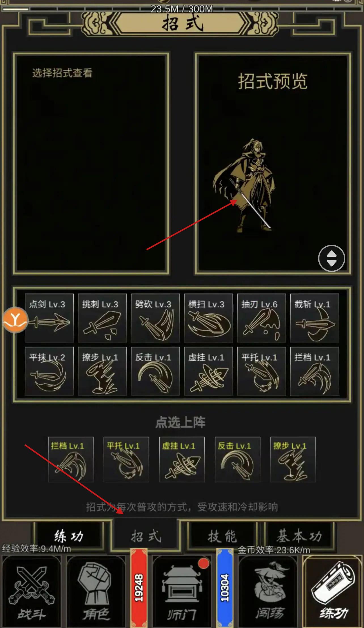
Task: Click the experience progress bar at top
Action: pos(182,9)
